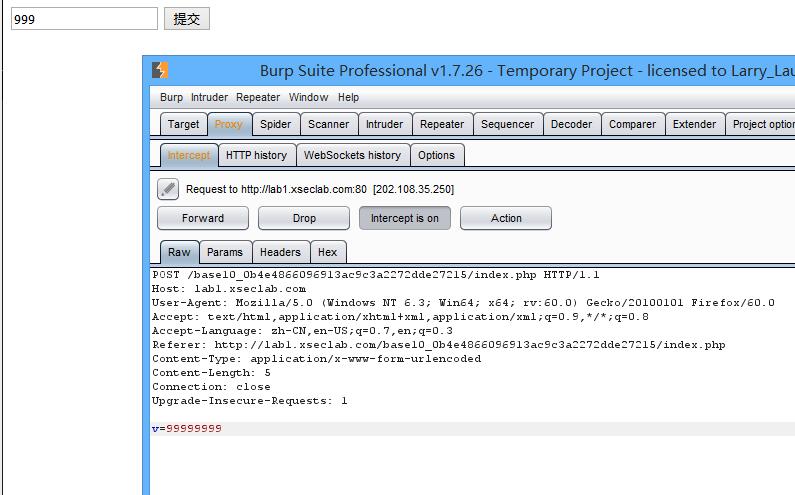Select the Proxy tab
Screen dimensions: 795x495
coord(229,124)
